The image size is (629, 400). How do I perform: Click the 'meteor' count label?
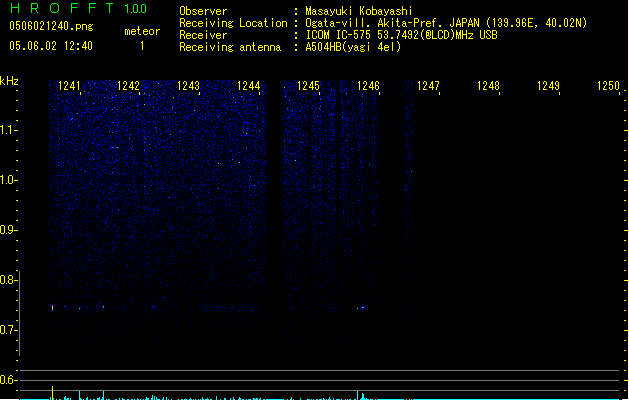pyautogui.click(x=142, y=31)
